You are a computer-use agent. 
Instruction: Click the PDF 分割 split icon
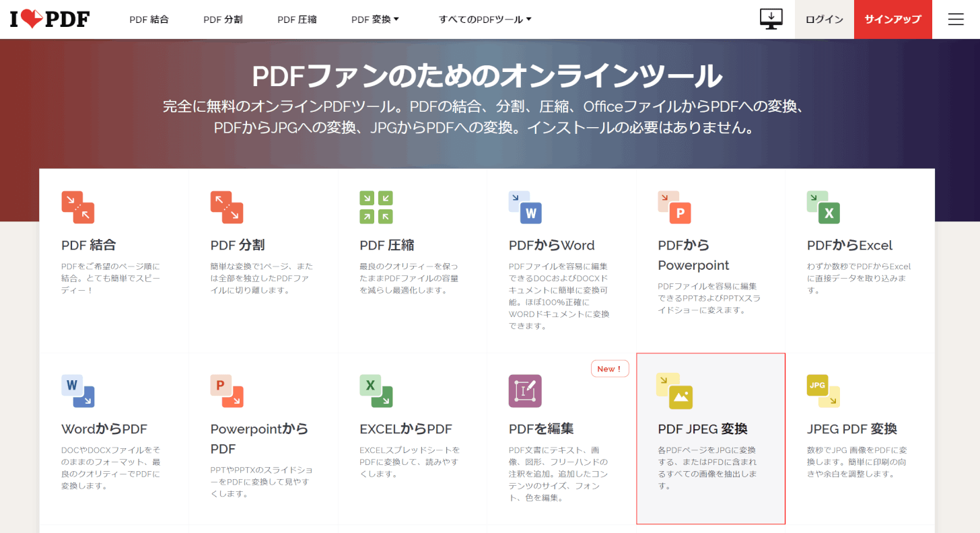point(227,207)
